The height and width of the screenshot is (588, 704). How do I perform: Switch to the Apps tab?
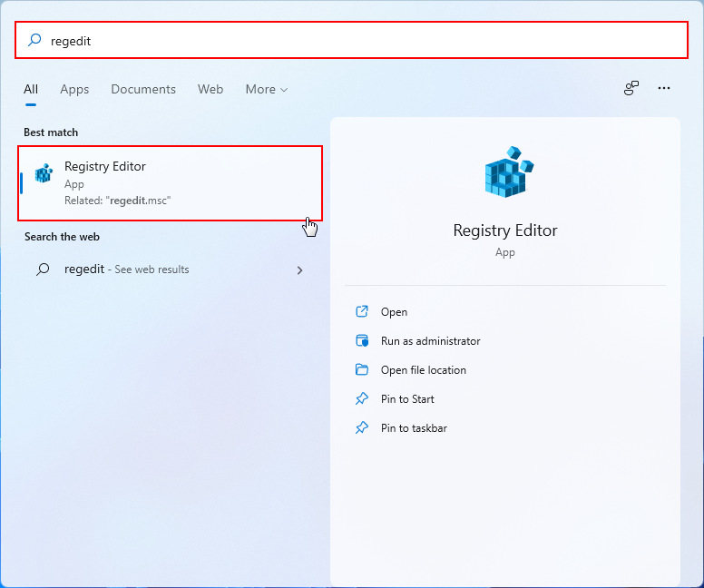74,90
